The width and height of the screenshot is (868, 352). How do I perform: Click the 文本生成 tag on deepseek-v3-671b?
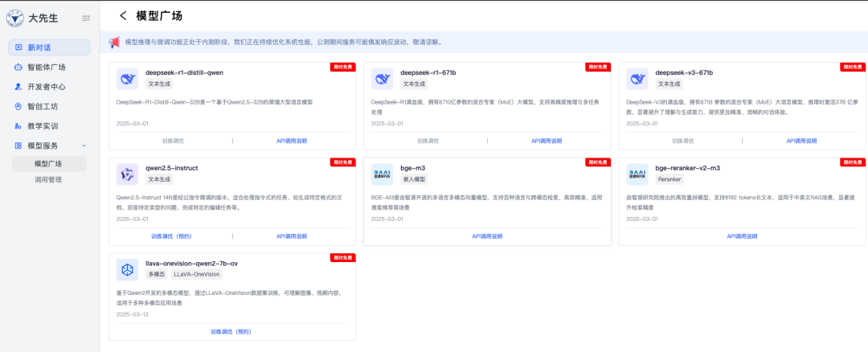pyautogui.click(x=669, y=84)
